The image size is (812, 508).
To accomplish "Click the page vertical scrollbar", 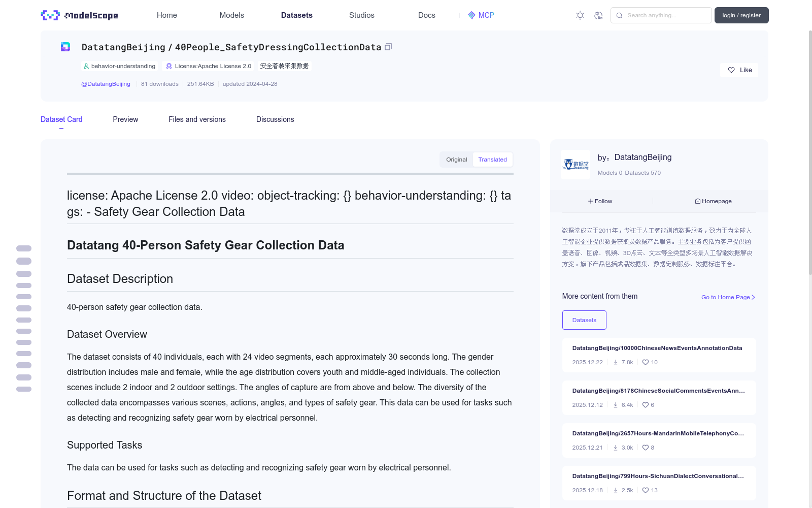I will [x=810, y=152].
